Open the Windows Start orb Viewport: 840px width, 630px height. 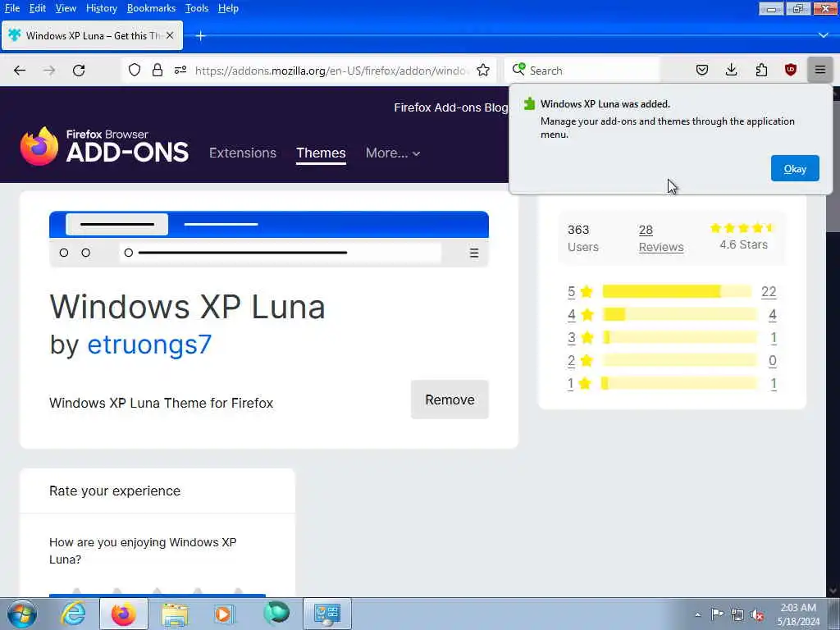tap(22, 614)
